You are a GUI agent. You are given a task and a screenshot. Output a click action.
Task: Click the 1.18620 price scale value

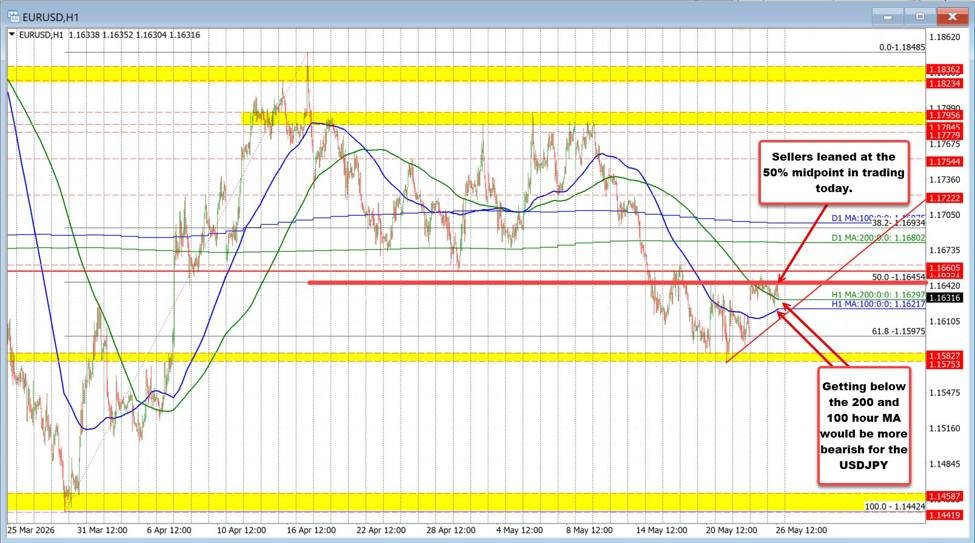(945, 37)
